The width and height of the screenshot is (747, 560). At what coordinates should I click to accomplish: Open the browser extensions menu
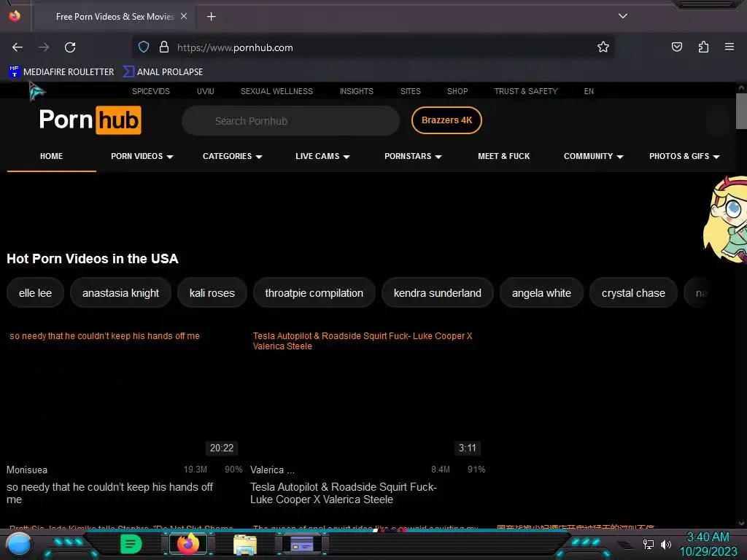coord(703,47)
